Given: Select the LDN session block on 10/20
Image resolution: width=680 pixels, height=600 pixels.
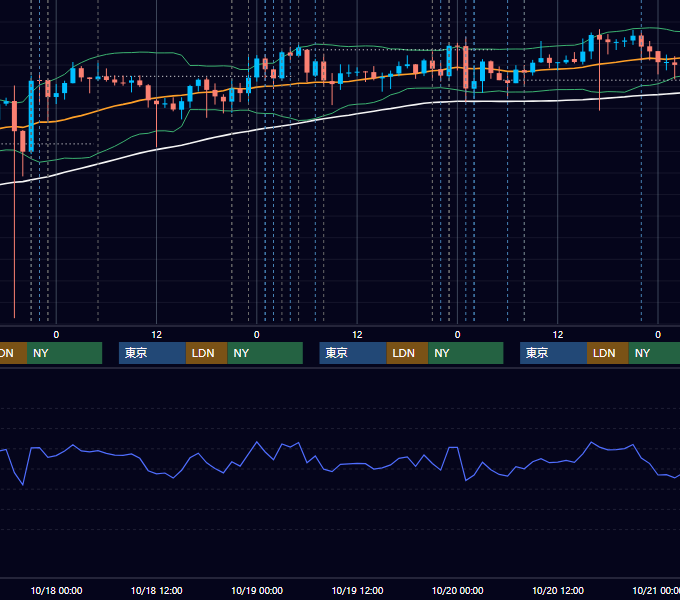Looking at the screenshot, I should coord(608,353).
